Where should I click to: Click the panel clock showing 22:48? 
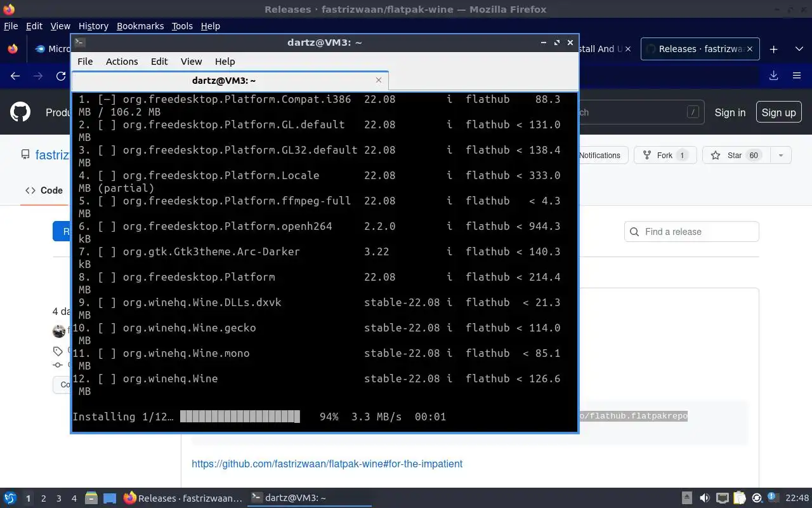797,498
